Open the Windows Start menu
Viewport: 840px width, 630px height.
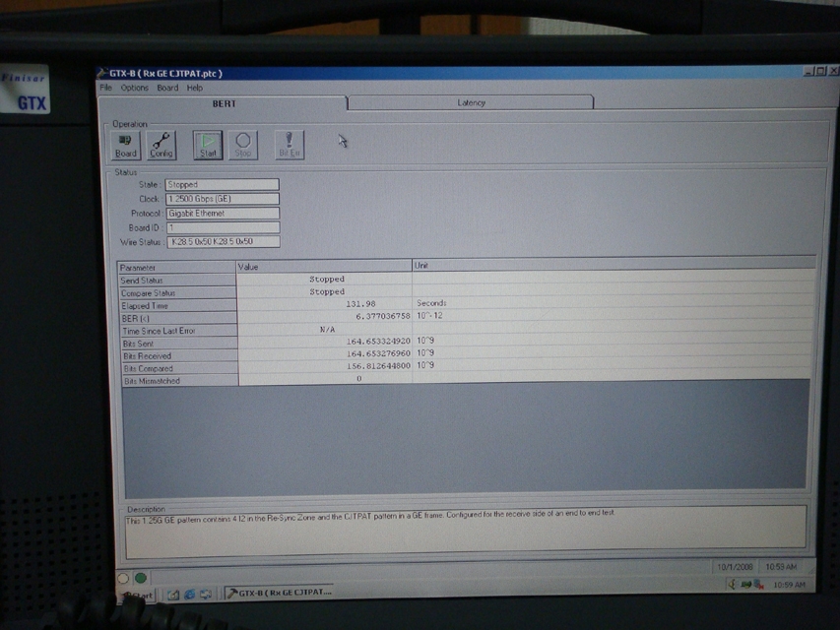click(x=139, y=595)
